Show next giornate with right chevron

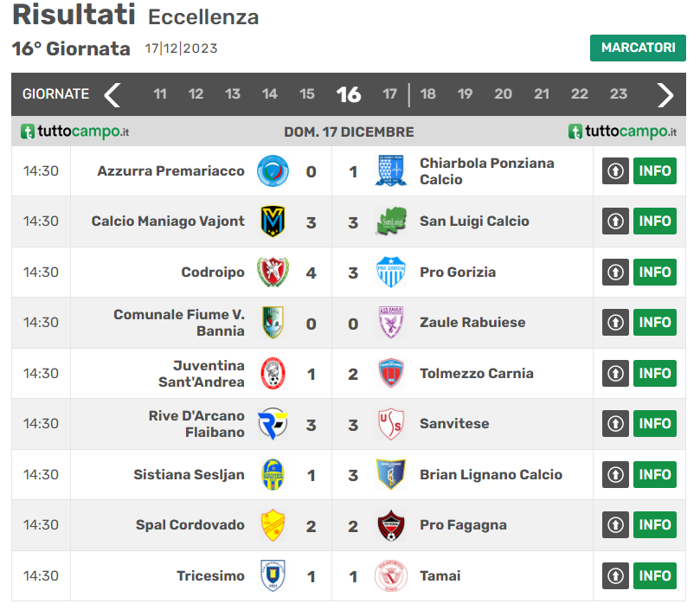pyautogui.click(x=665, y=94)
